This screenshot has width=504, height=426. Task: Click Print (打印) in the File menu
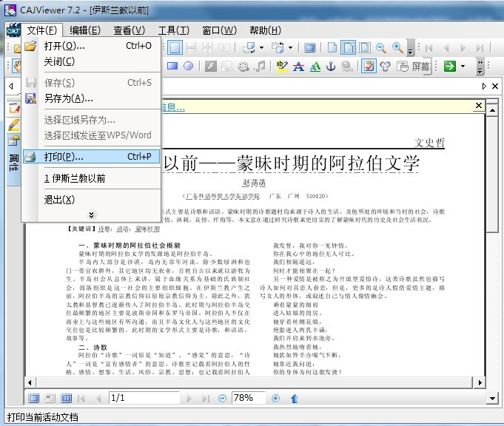(x=91, y=157)
